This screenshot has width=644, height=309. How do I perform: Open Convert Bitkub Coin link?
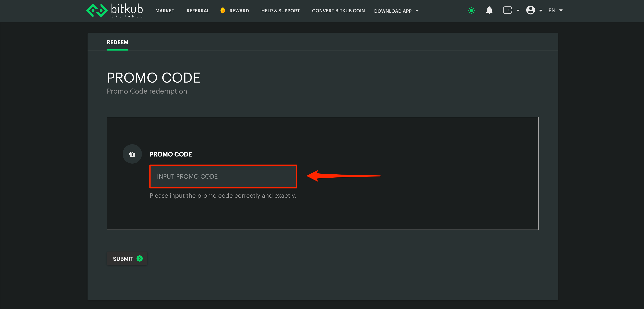point(338,11)
